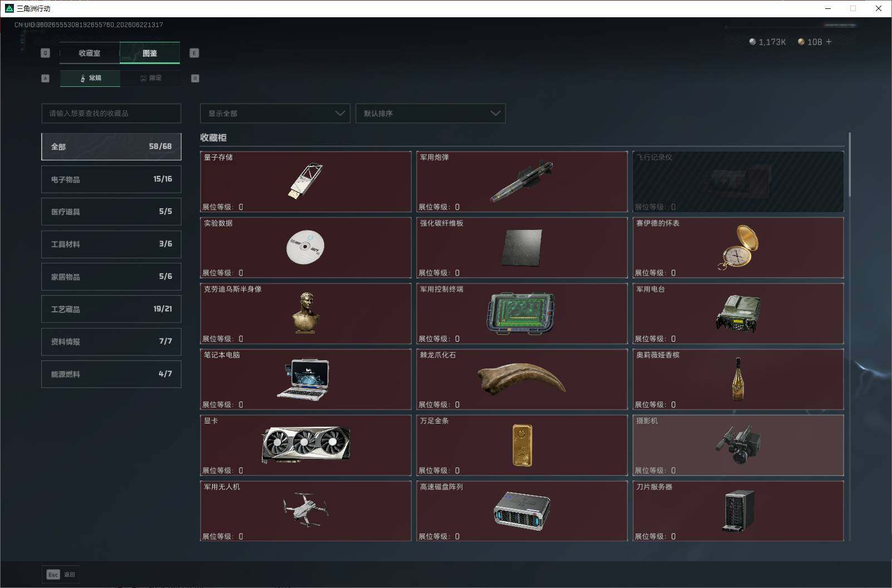Click the collectible search input field

pyautogui.click(x=111, y=113)
